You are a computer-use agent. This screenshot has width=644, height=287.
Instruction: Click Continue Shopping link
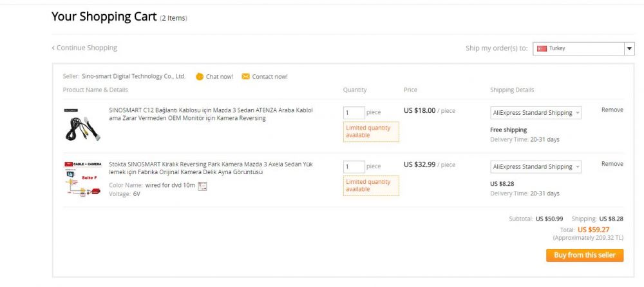[x=84, y=48]
